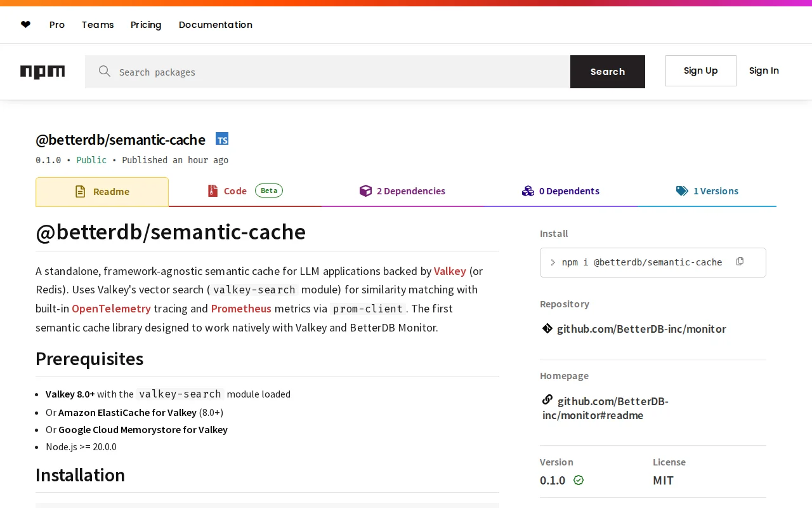The width and height of the screenshot is (812, 508).
Task: Click the Beta badge on Code tab
Action: point(269,190)
